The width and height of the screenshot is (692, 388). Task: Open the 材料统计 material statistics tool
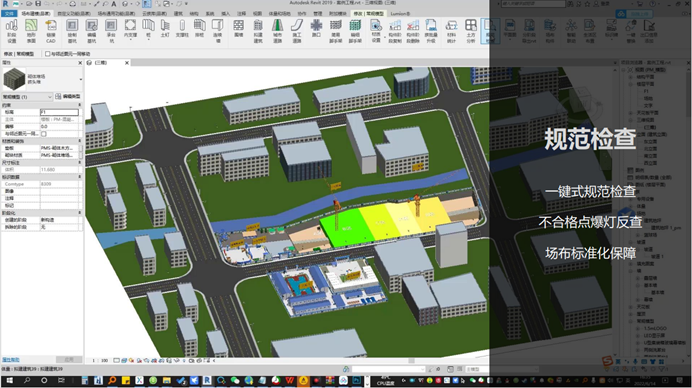pos(451,31)
